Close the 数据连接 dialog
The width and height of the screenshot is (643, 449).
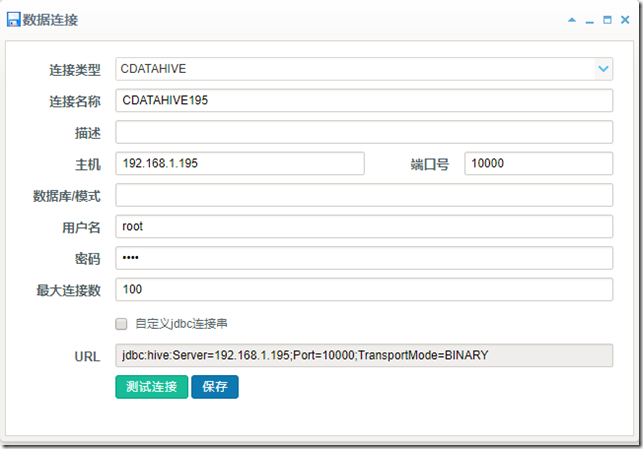(x=625, y=20)
